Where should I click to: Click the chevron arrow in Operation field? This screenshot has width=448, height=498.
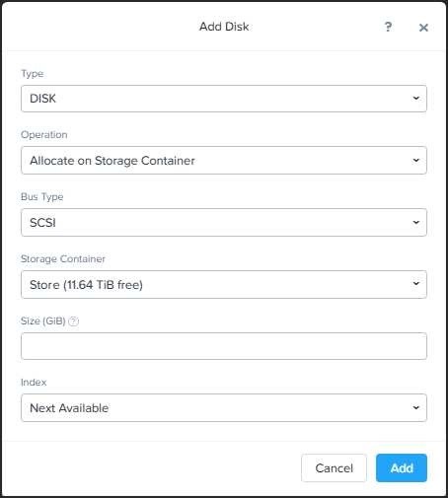416,161
